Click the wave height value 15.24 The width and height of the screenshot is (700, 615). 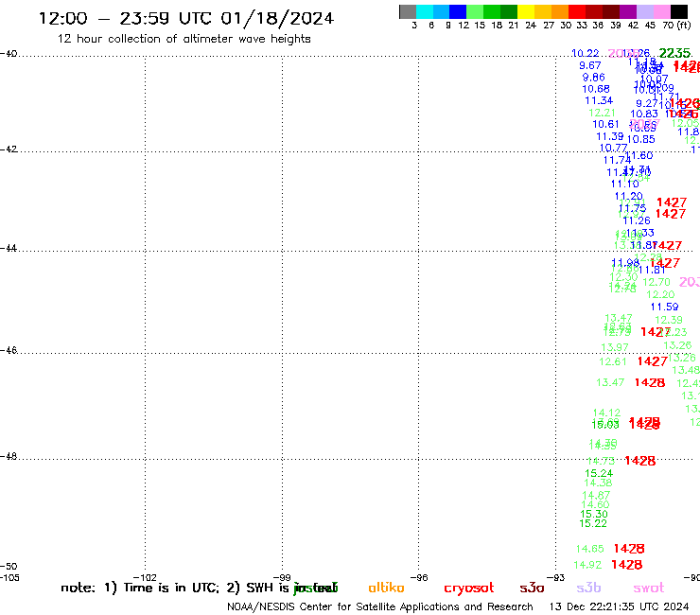click(x=599, y=473)
